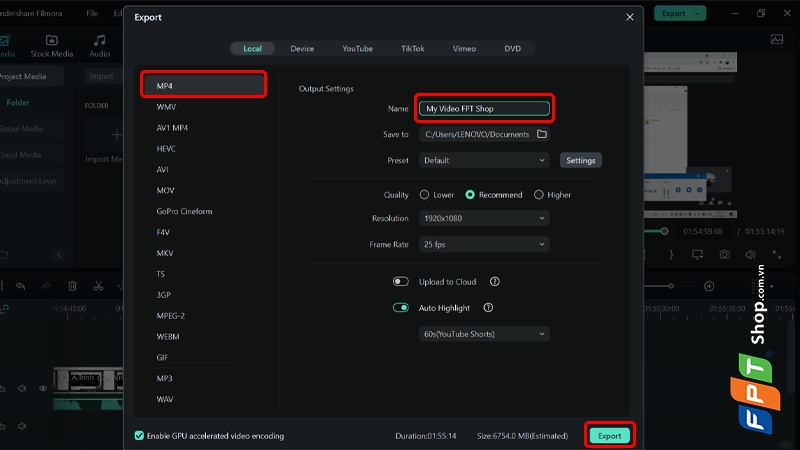The width and height of the screenshot is (800, 450).
Task: Open the Frame Rate 25 fps dropdown
Action: point(484,244)
